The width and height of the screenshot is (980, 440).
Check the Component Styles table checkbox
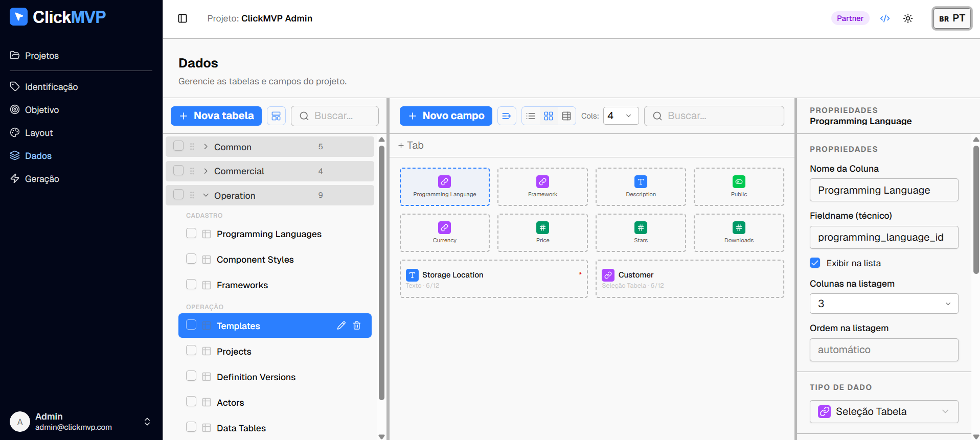(191, 259)
